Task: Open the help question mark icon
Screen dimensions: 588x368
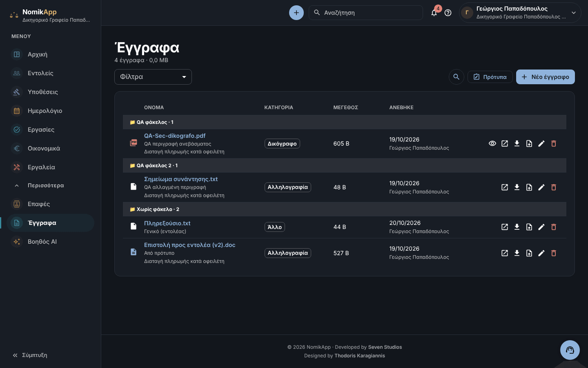Action: tap(448, 13)
